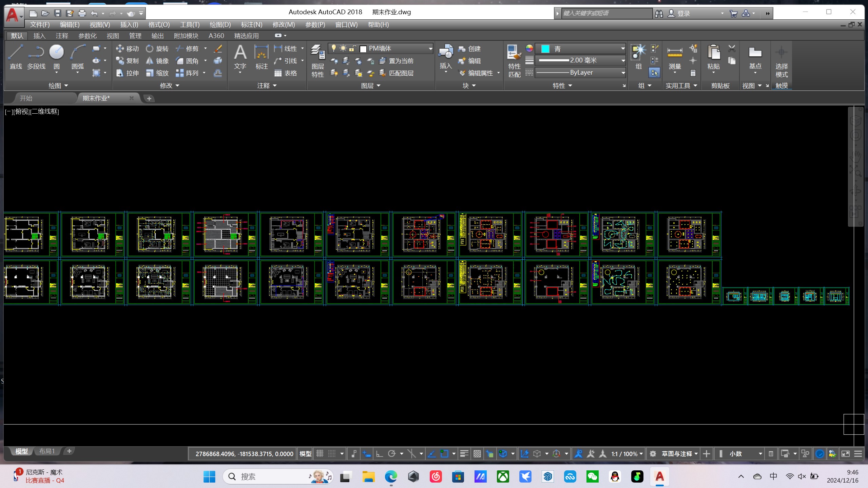This screenshot has width=868, height=488.
Task: Click the Mirror (镜像) tool
Action: coord(157,61)
